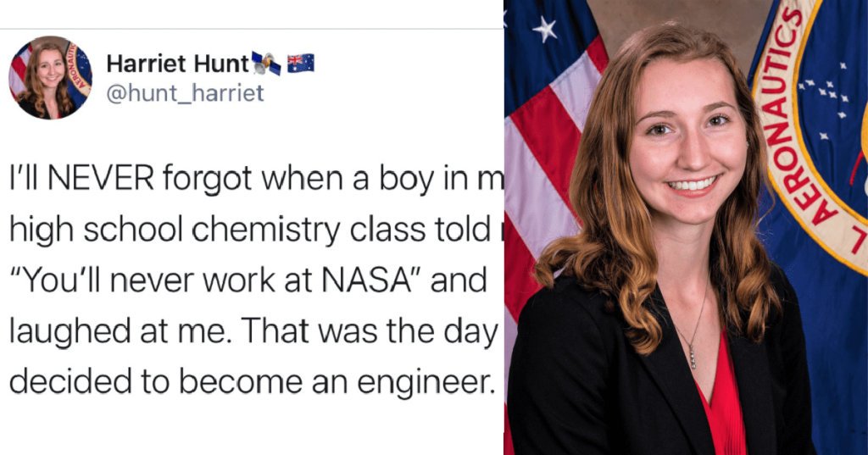
Task: Open the Harriet Hunt display name
Action: click(x=178, y=64)
